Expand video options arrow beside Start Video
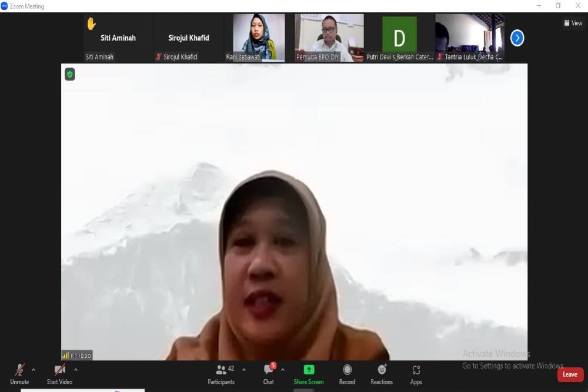Viewport: 588px width, 392px height. click(x=76, y=370)
